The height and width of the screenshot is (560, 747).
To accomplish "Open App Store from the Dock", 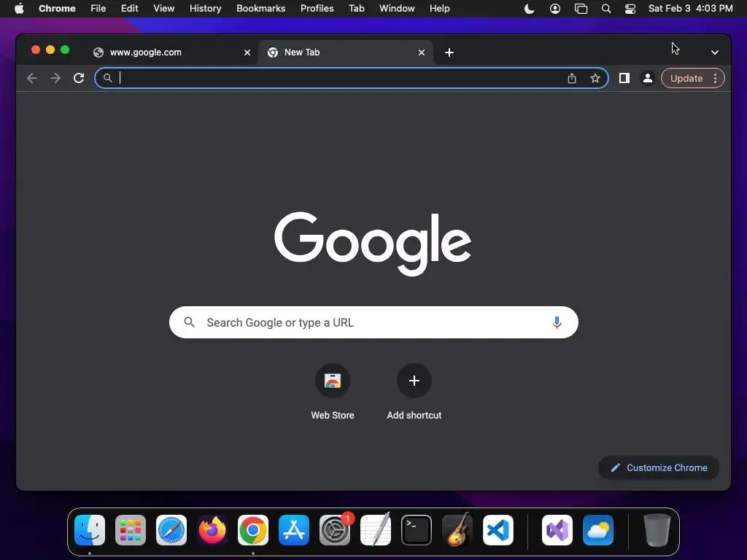I will pyautogui.click(x=294, y=530).
